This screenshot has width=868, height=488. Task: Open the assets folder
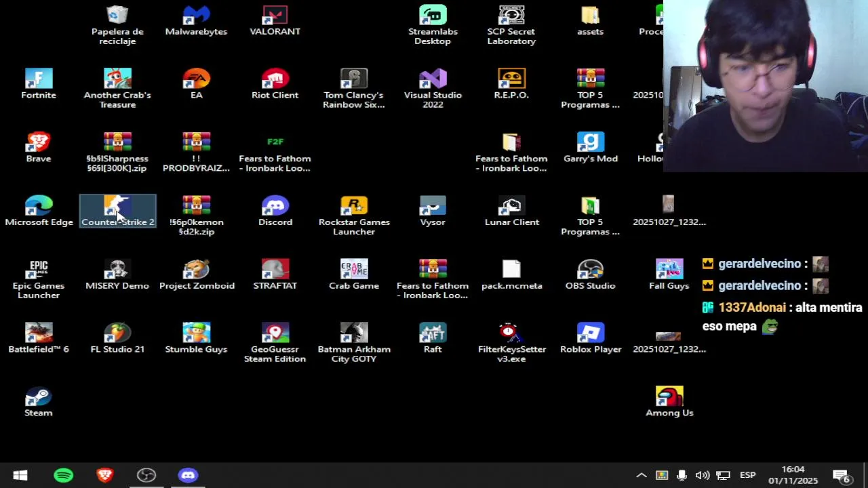pos(590,20)
